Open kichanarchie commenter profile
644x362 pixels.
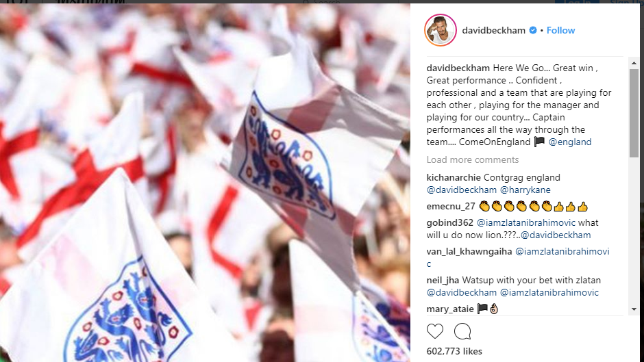click(454, 178)
